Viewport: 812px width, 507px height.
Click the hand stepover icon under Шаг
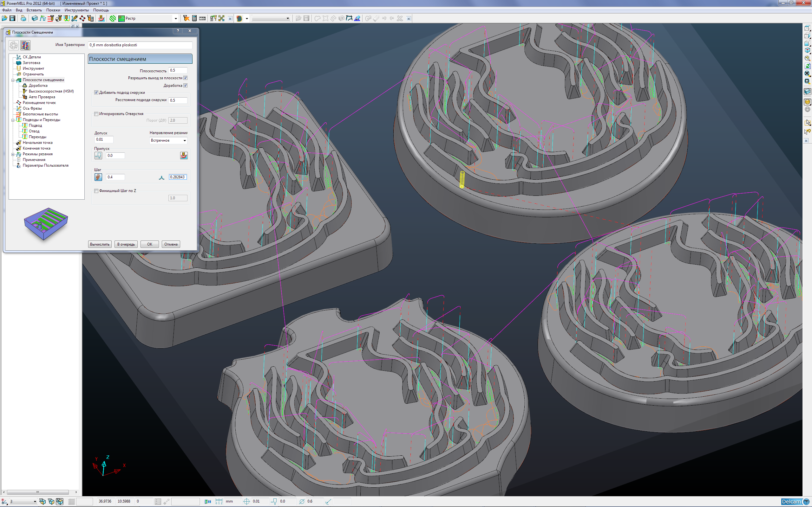click(98, 177)
